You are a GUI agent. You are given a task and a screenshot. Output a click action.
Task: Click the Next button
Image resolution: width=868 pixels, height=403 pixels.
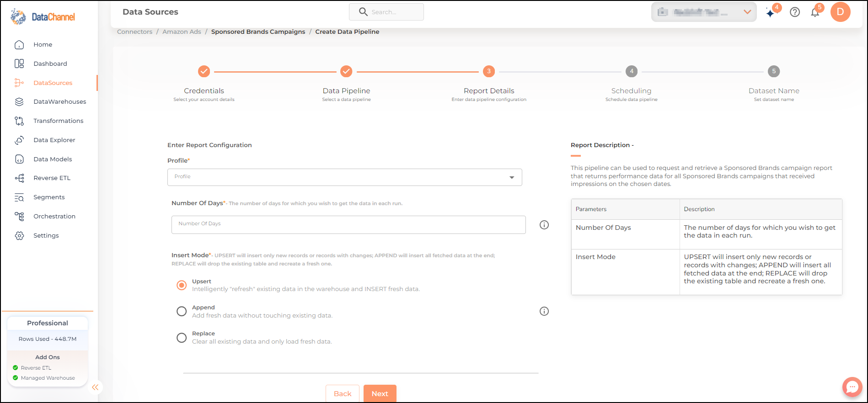[380, 393]
